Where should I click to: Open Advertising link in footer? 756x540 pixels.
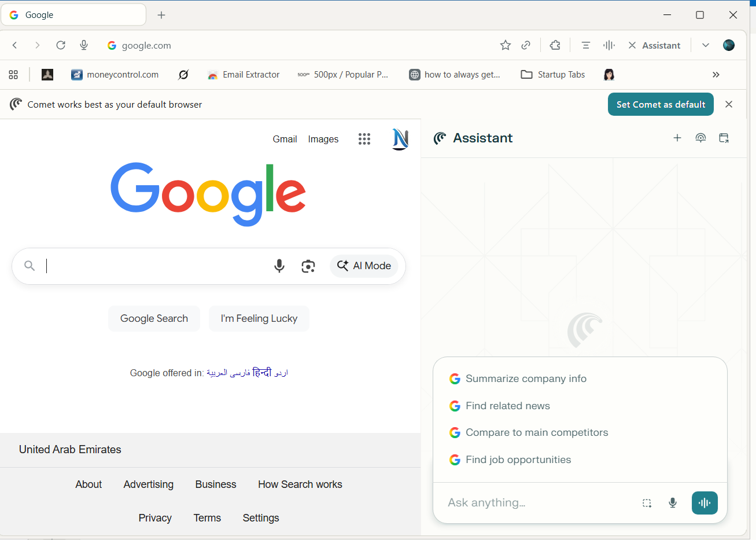coord(149,484)
